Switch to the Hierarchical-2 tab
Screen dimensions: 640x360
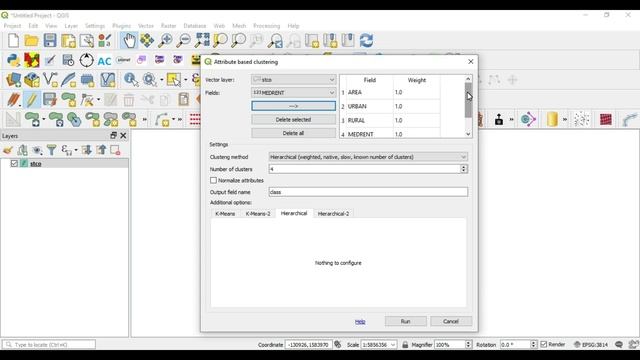click(x=333, y=213)
